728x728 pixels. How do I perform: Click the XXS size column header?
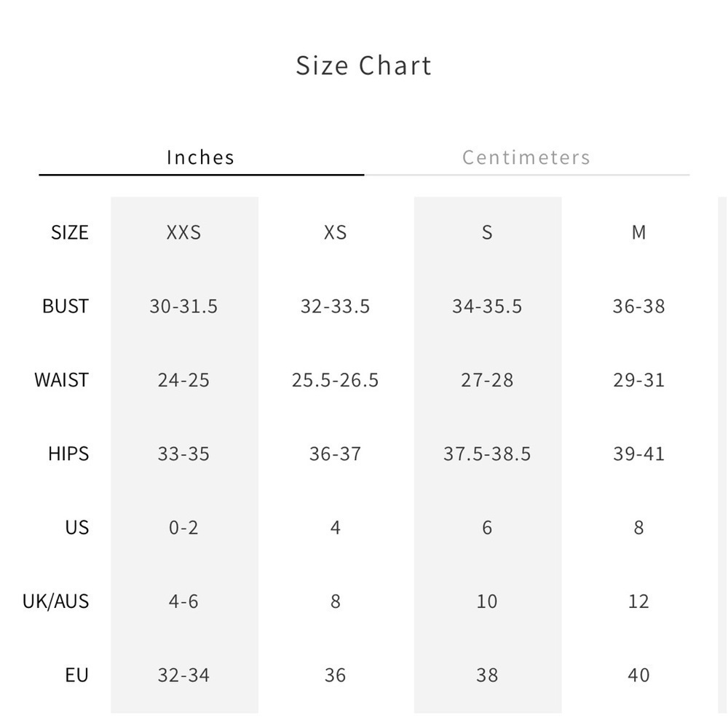click(x=183, y=232)
